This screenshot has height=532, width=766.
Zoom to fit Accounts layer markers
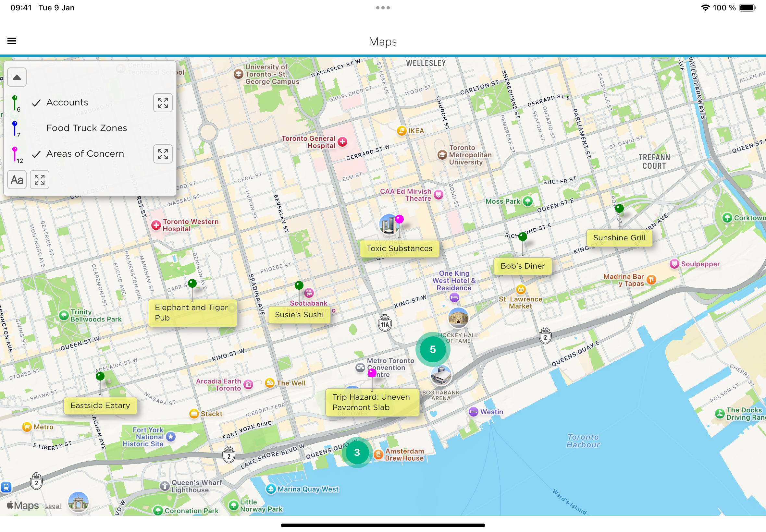(163, 103)
